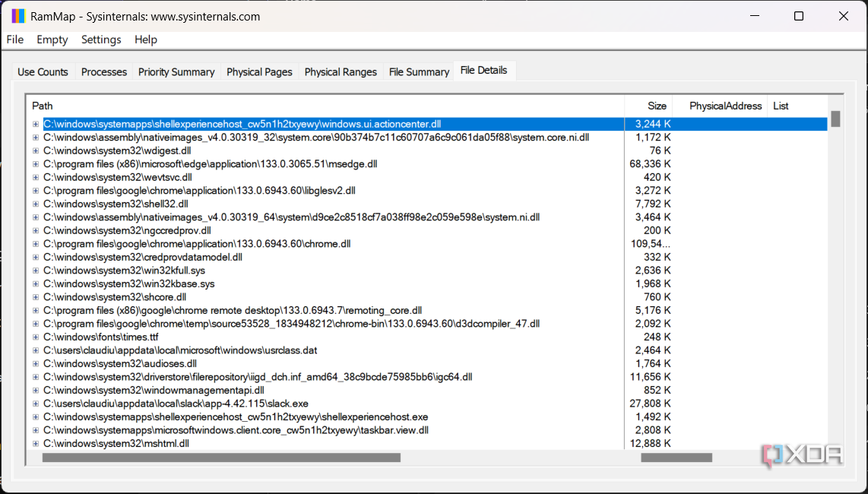Click the 68,336 K size value
Image resolution: width=868 pixels, height=494 pixels.
pos(650,164)
